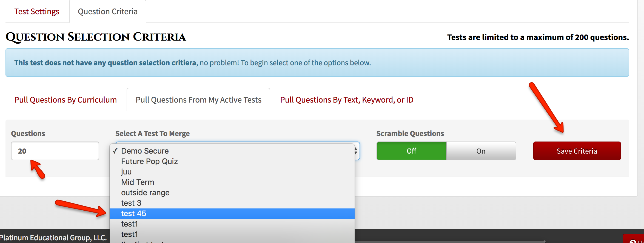This screenshot has height=243, width=644.
Task: Open Pull Questions By Text, Keyword, or ID
Action: pyautogui.click(x=347, y=100)
